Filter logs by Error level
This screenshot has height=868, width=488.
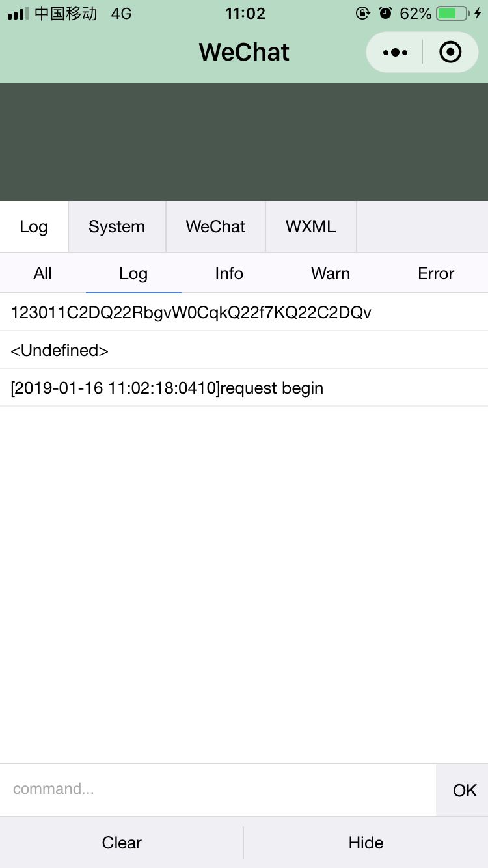coord(436,273)
